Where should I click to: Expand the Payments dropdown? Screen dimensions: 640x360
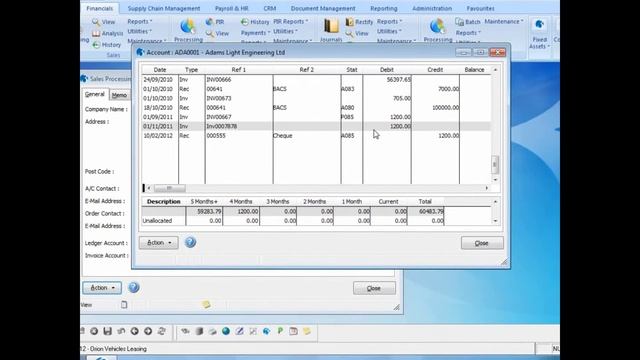(x=256, y=33)
